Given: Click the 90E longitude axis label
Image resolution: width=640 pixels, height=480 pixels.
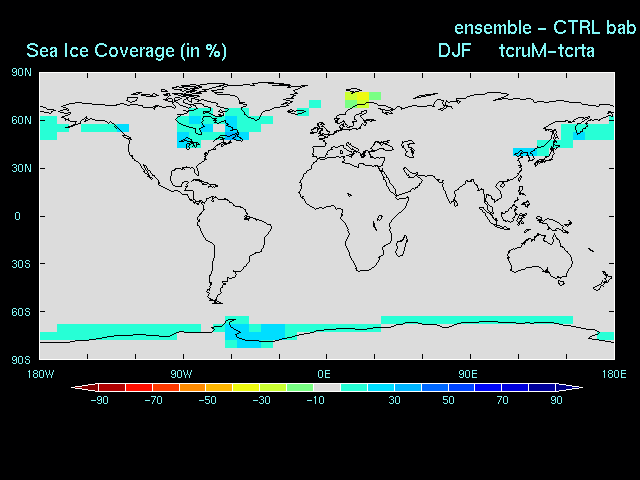Looking at the screenshot, I should (468, 374).
